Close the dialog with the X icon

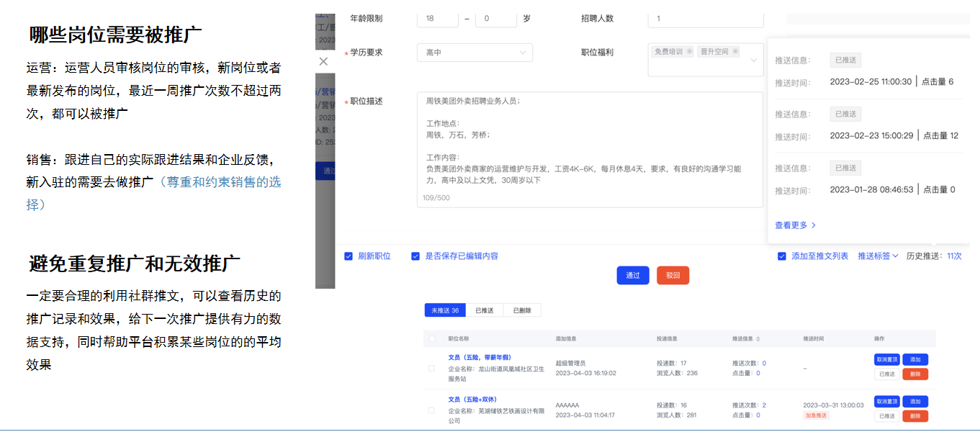click(323, 62)
